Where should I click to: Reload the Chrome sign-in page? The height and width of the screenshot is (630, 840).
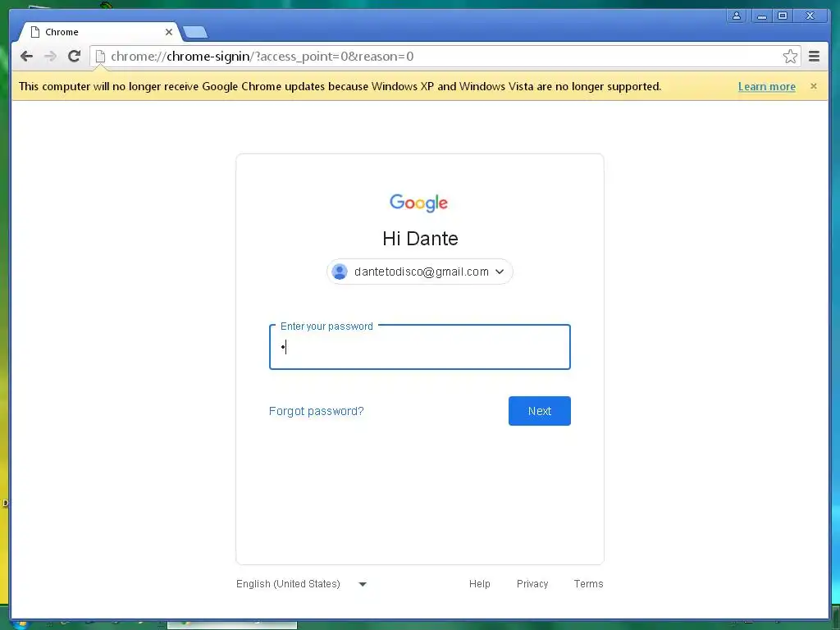point(75,56)
